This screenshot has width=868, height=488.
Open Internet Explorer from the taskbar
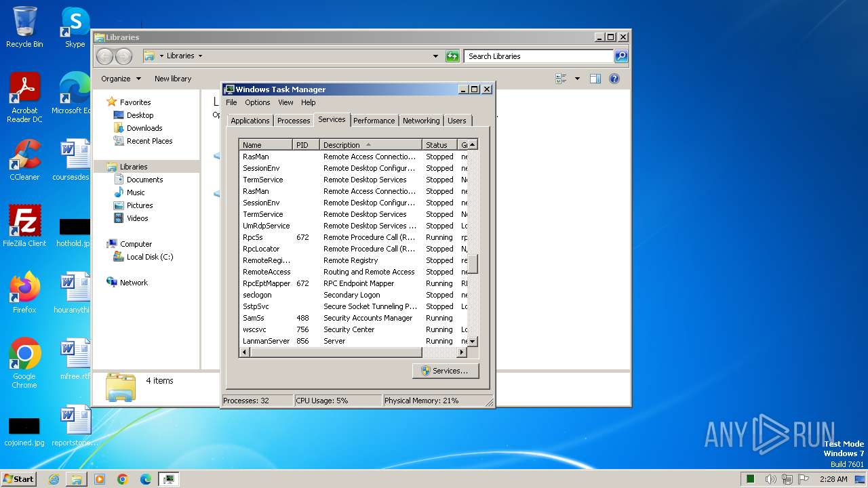54,479
